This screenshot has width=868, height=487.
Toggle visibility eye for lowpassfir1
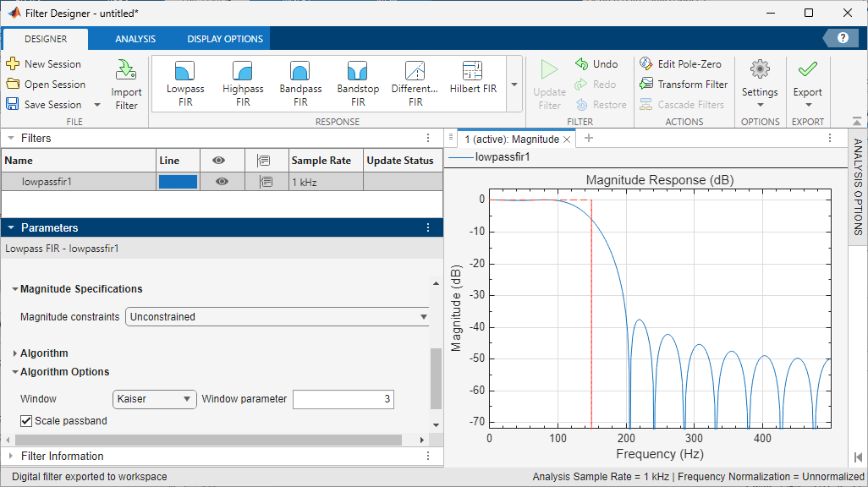tap(222, 182)
